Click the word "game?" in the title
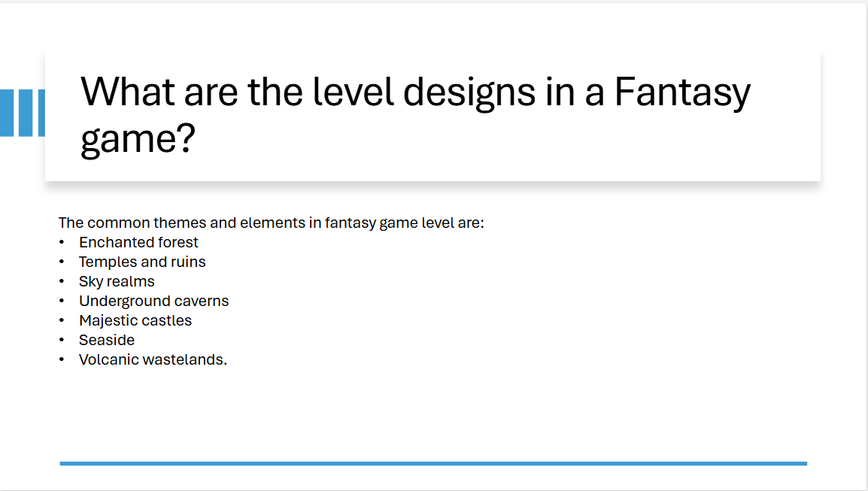This screenshot has width=868, height=491. [x=138, y=139]
